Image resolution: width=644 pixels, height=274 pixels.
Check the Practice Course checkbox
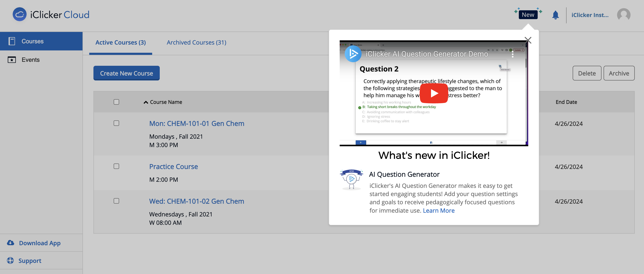tap(116, 166)
